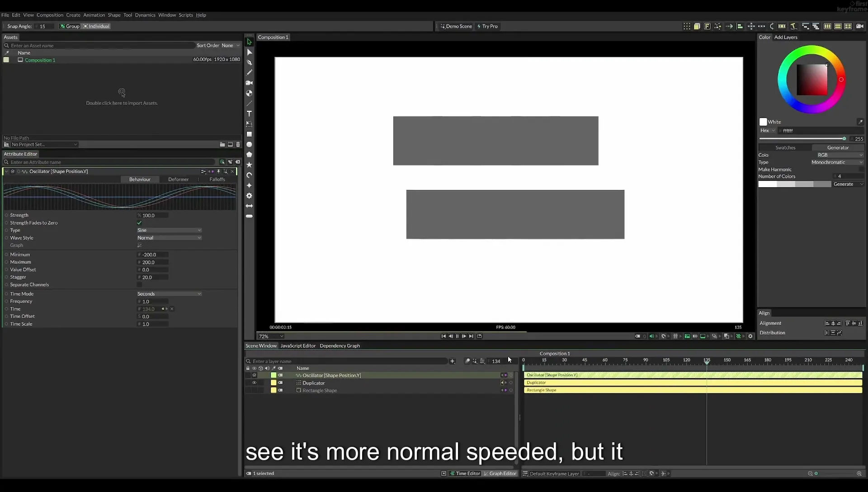Click the Frequency value field

pos(153,302)
